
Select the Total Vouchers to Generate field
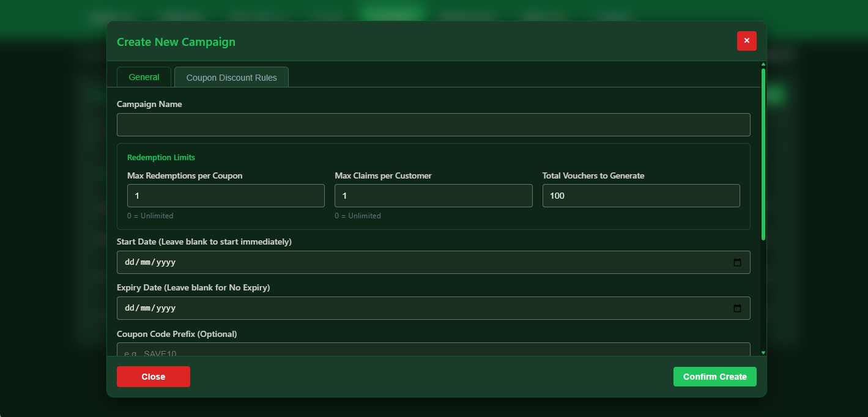tap(640, 195)
